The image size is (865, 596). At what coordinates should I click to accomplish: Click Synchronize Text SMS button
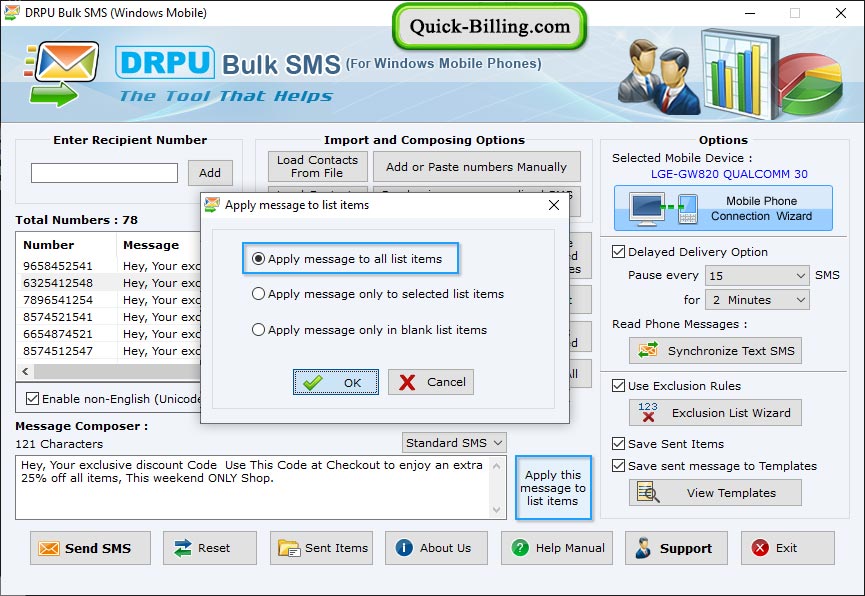point(716,350)
